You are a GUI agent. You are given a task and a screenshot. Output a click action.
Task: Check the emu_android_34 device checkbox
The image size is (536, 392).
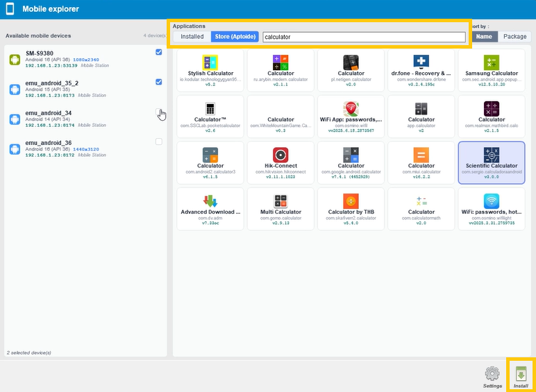(158, 112)
